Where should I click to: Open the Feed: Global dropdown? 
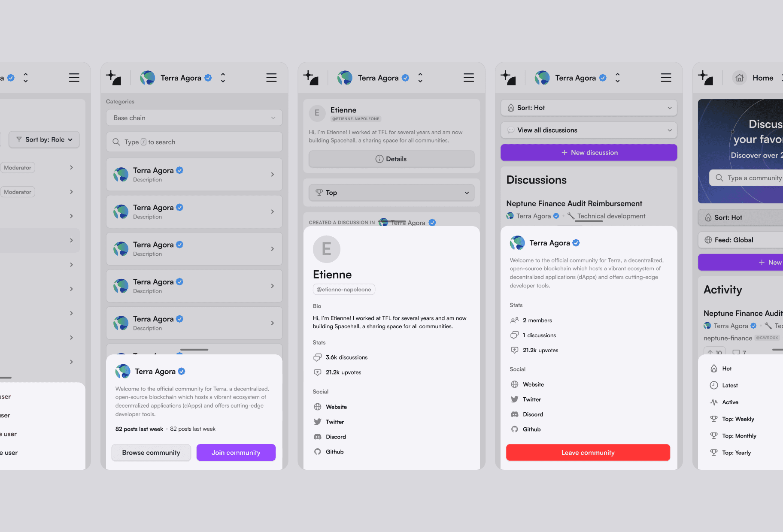pyautogui.click(x=741, y=240)
